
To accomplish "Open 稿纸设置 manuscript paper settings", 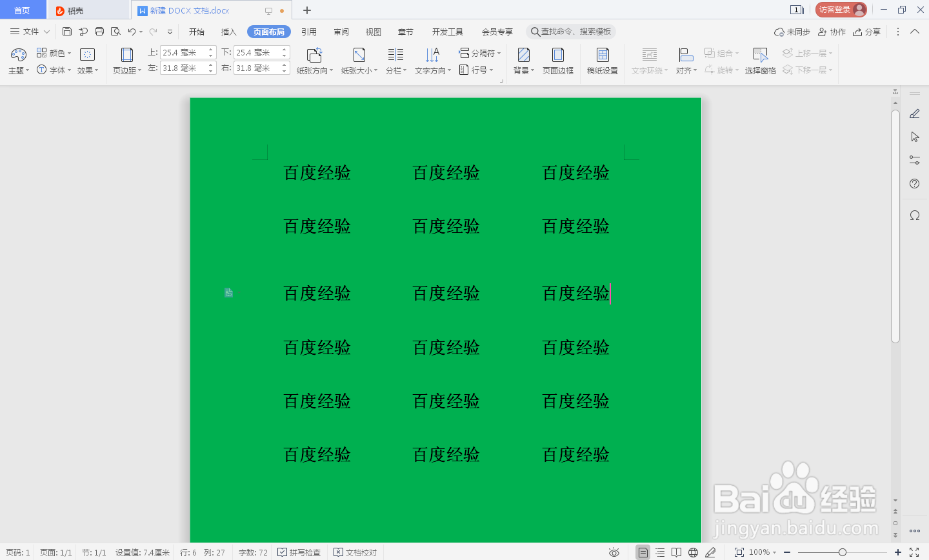I will pyautogui.click(x=603, y=61).
